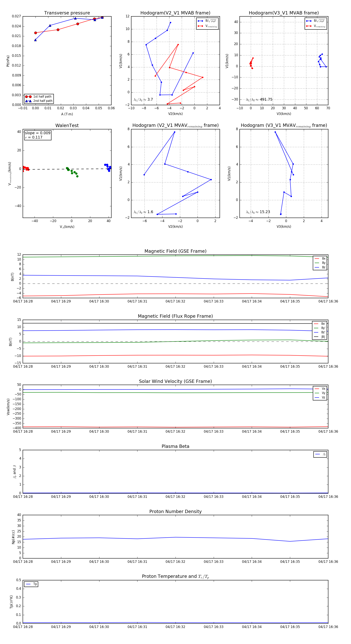Click the Vremaining legend entry in V3_V1 hodogram
Screen dimensions: 351x644
click(316, 26)
